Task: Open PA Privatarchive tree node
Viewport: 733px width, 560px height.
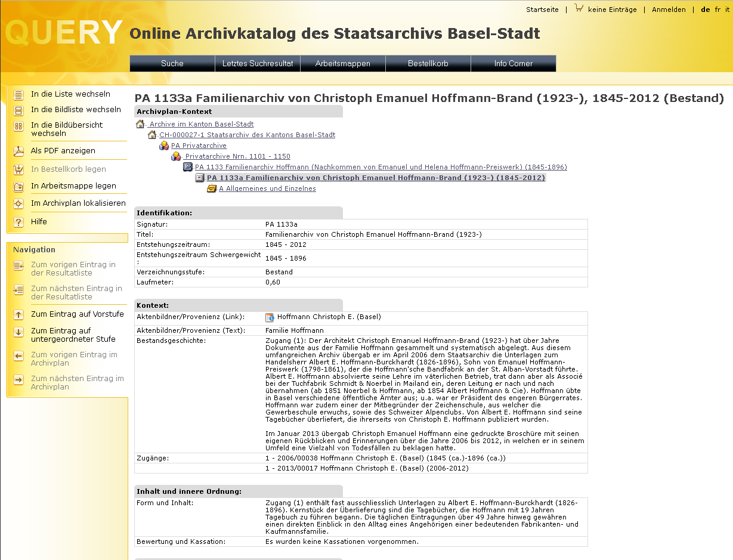Action: 199,146
